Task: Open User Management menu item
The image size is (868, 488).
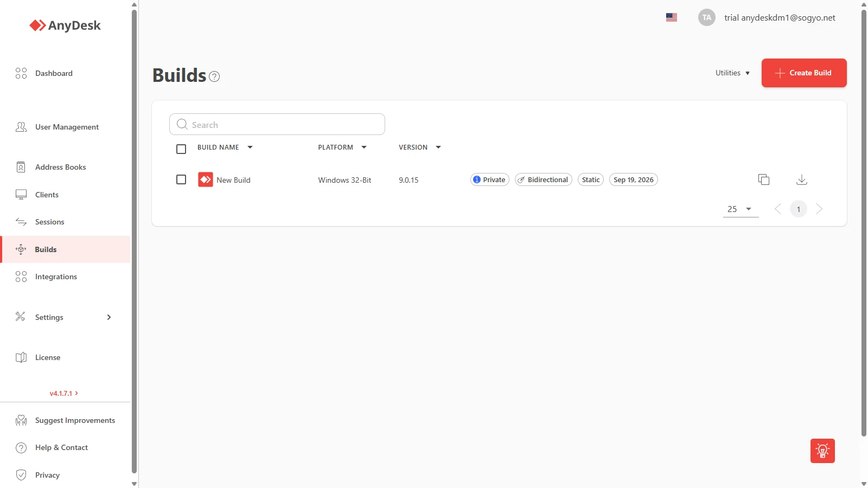Action: pyautogui.click(x=67, y=127)
